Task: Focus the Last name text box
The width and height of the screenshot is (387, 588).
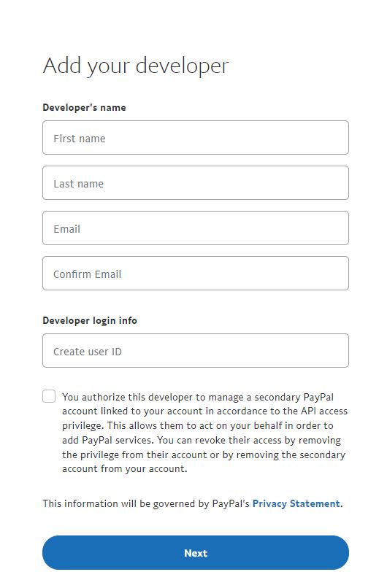Action: coord(196,183)
